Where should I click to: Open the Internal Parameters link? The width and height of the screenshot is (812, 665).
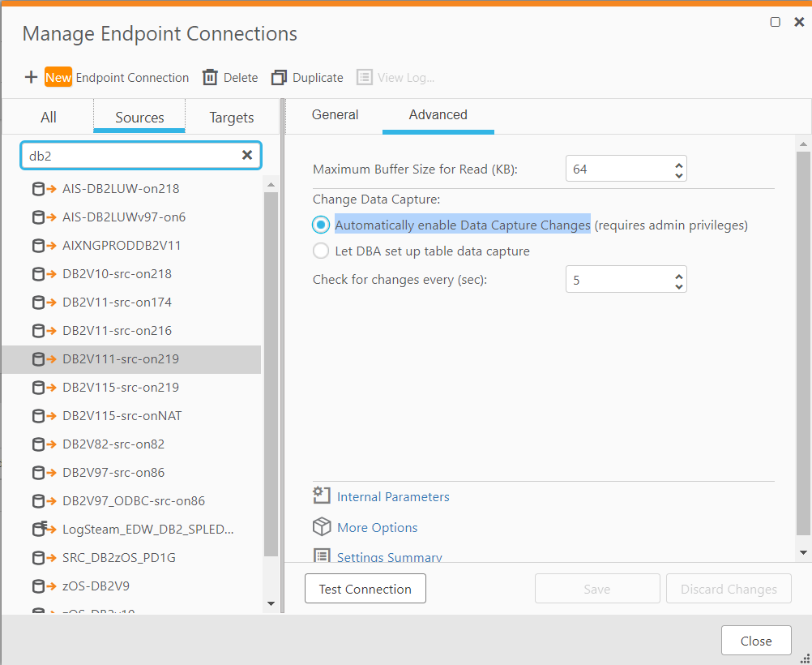pos(393,496)
